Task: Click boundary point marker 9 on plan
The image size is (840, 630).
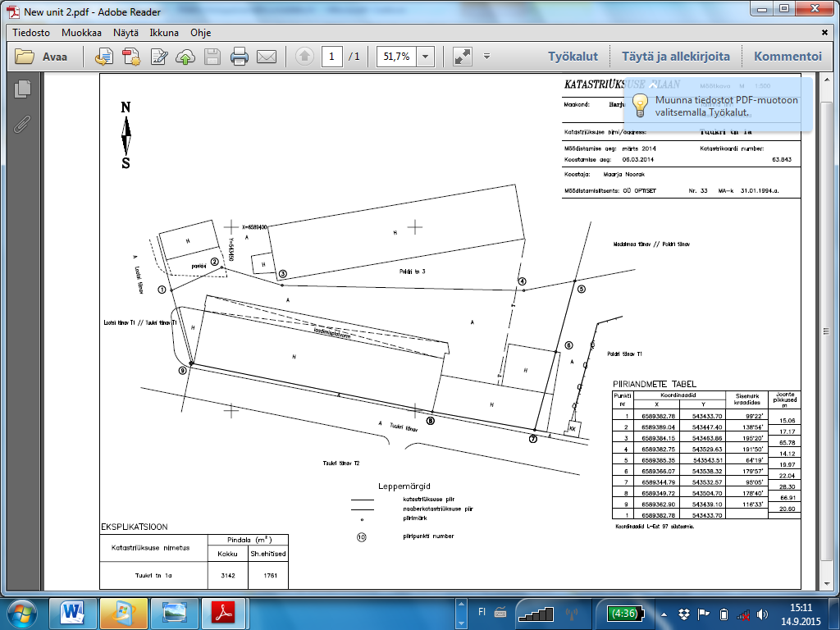Action: [183, 370]
